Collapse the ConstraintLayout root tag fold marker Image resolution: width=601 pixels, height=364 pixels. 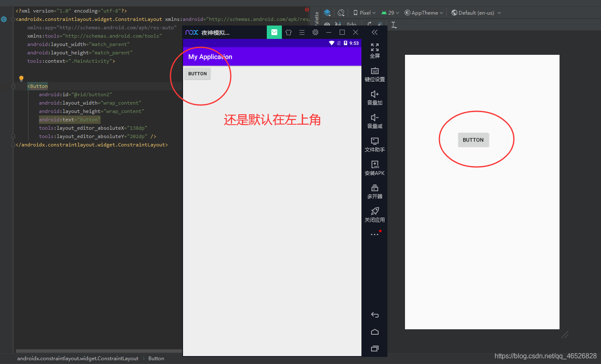[13, 19]
